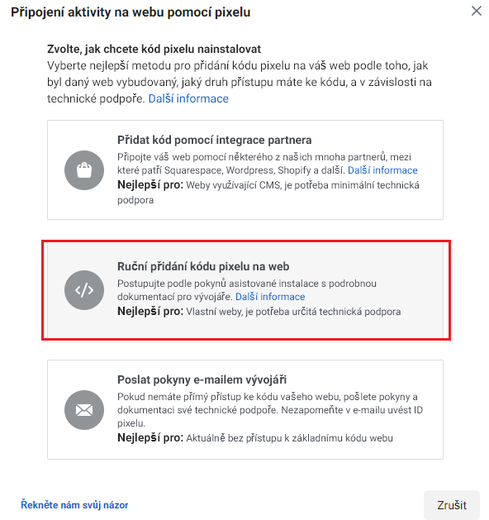The width and height of the screenshot is (489, 520).
Task: Open Řekněte nám svůj názor feedback link
Action: click(74, 505)
